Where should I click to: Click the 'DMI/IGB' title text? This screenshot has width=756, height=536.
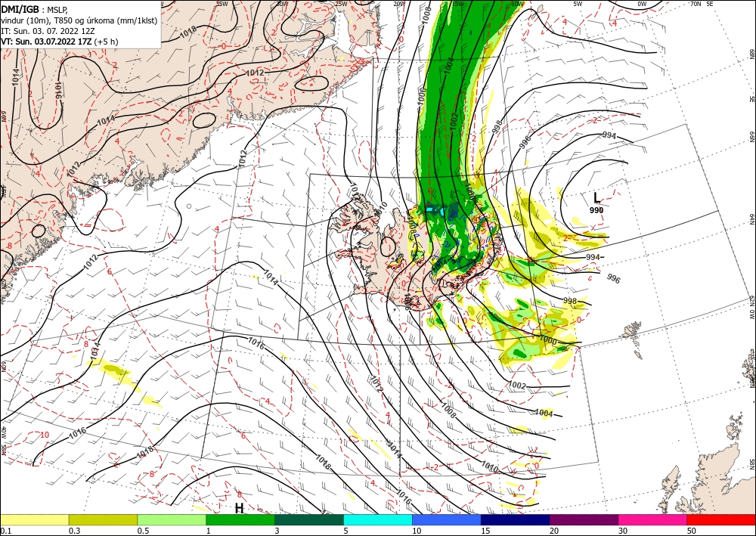[20, 8]
